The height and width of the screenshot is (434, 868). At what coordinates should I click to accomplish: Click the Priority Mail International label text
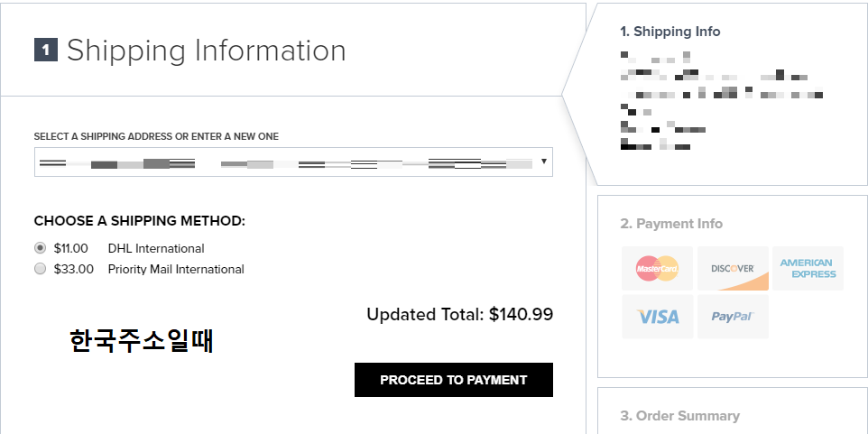coord(176,269)
